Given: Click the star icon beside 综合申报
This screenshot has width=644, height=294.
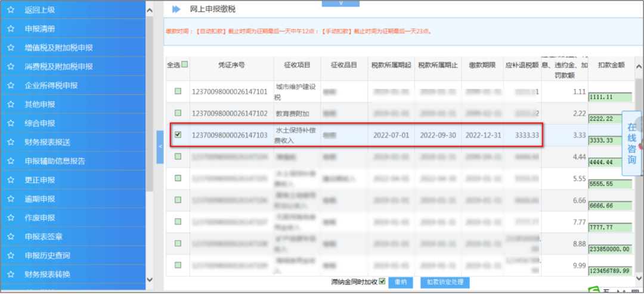Looking at the screenshot, I should (11, 123).
